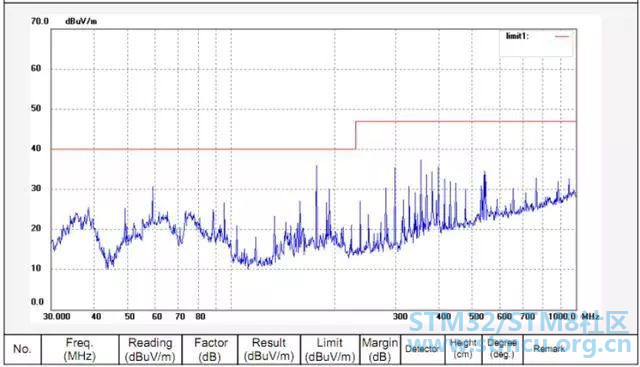Select the Result (dBuV/m) column header
This screenshot has height=367, width=640.
click(x=269, y=350)
